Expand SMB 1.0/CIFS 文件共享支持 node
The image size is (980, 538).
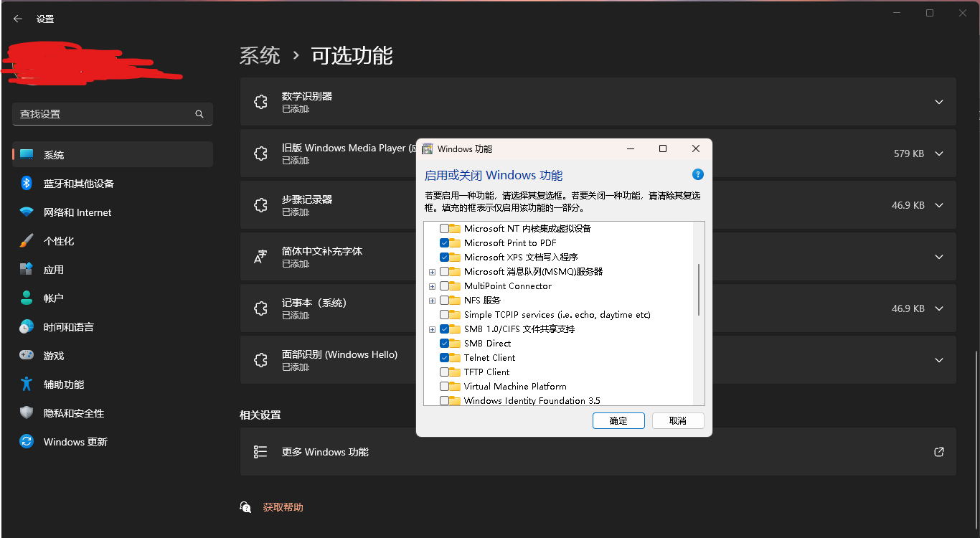pyautogui.click(x=432, y=329)
